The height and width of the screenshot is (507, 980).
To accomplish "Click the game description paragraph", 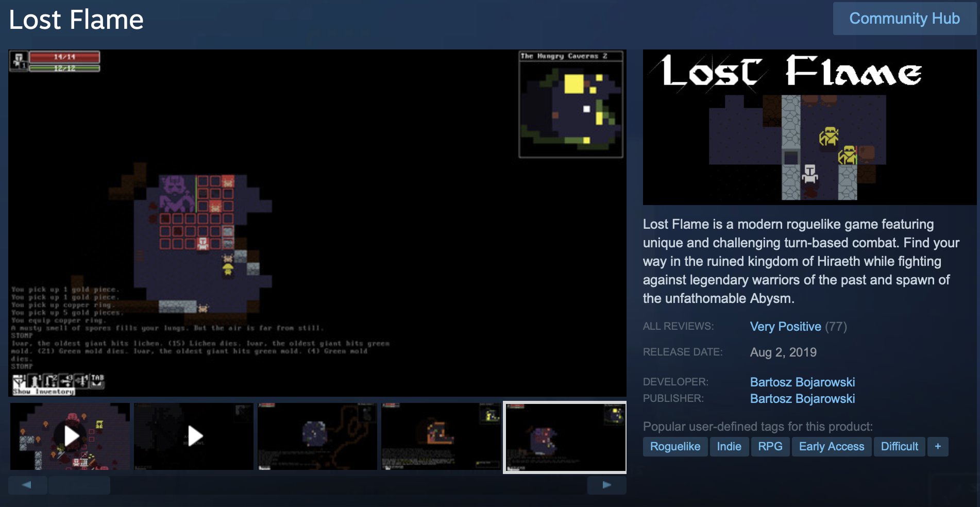I will tap(801, 261).
